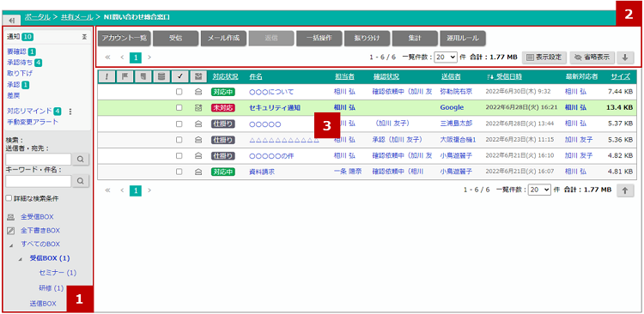Image resolution: width=644 pixels, height=314 pixels.
Task: Click the 全下書きBOX pencil icon
Action: (x=11, y=231)
